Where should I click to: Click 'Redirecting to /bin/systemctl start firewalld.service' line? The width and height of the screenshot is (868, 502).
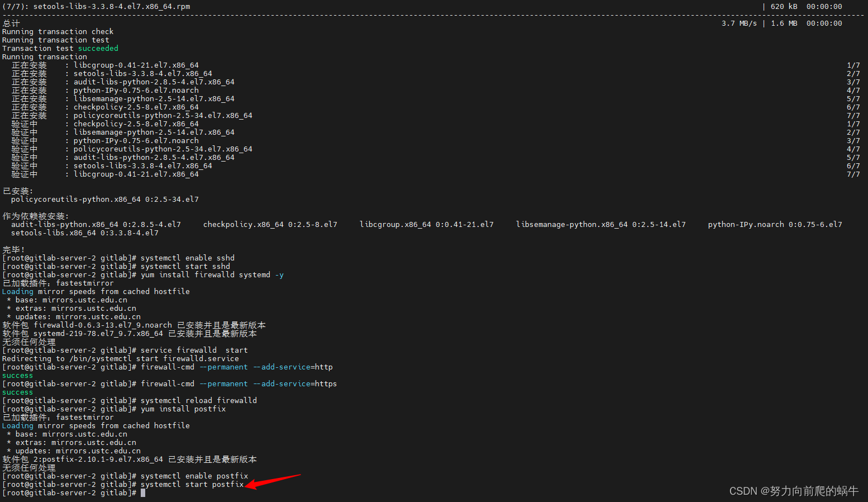pos(121,359)
